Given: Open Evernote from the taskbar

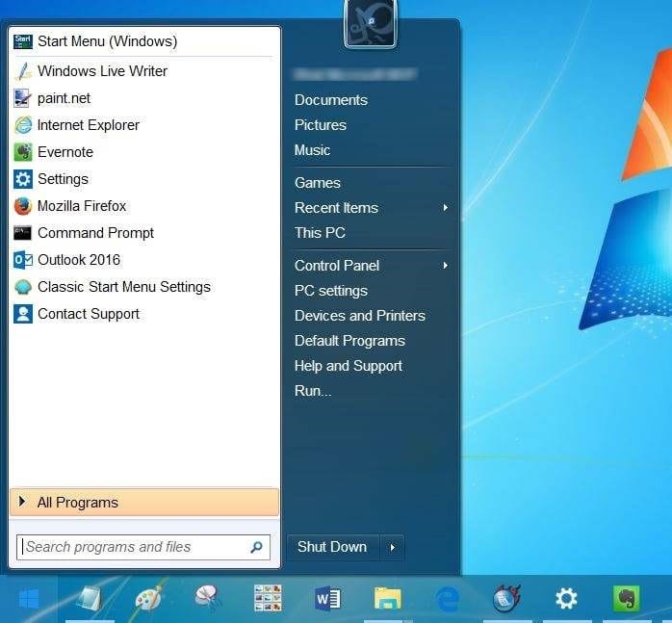Looking at the screenshot, I should point(626,598).
